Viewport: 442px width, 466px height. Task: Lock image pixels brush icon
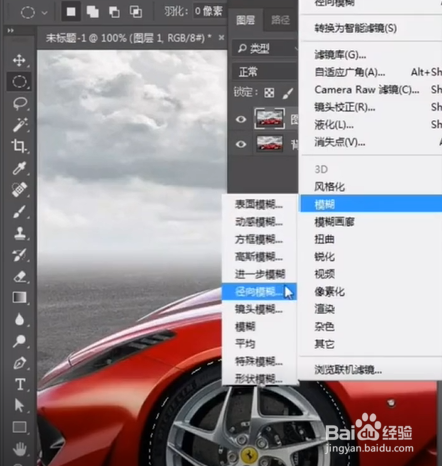[287, 93]
